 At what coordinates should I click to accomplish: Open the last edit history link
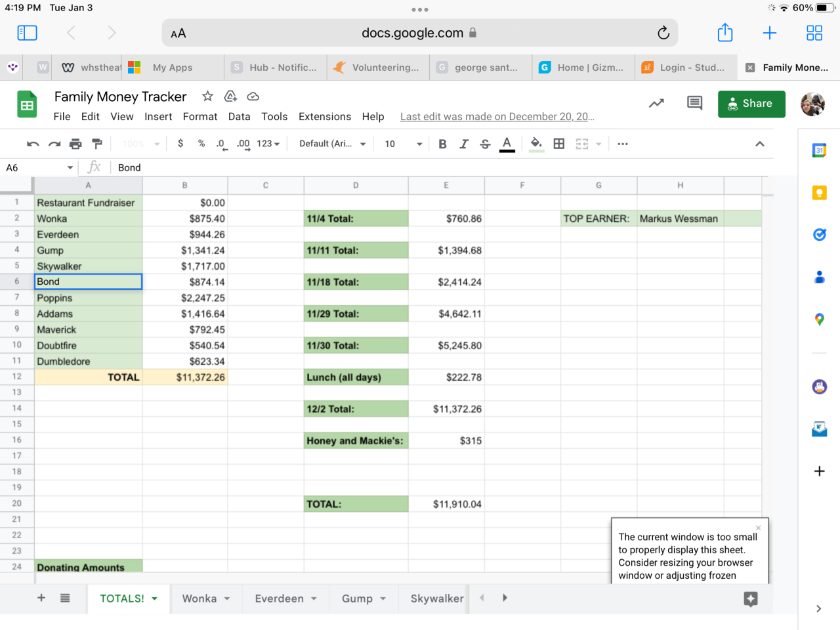[x=497, y=116]
